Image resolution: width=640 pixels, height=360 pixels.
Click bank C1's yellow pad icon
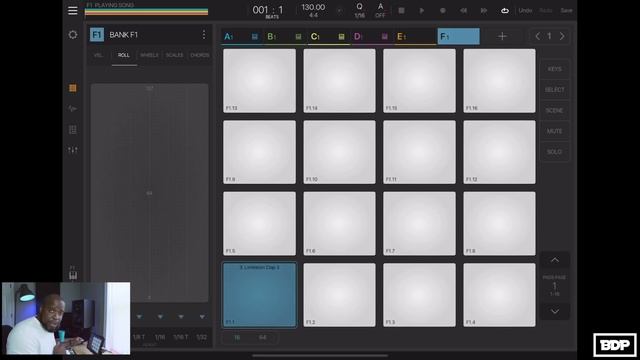coord(341,37)
